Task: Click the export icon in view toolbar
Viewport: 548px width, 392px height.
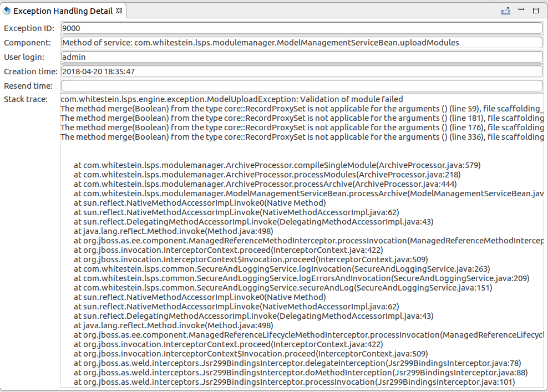Action: point(506,11)
